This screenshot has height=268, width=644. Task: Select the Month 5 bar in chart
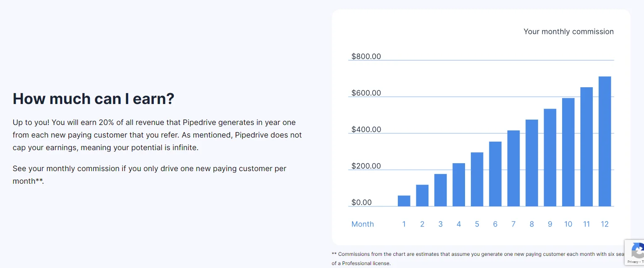click(x=477, y=179)
